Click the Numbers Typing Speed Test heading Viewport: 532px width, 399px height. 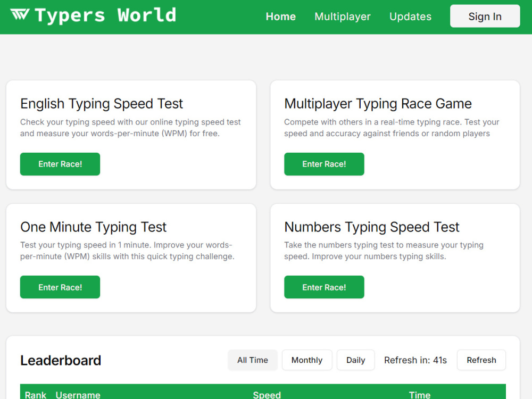click(x=372, y=227)
